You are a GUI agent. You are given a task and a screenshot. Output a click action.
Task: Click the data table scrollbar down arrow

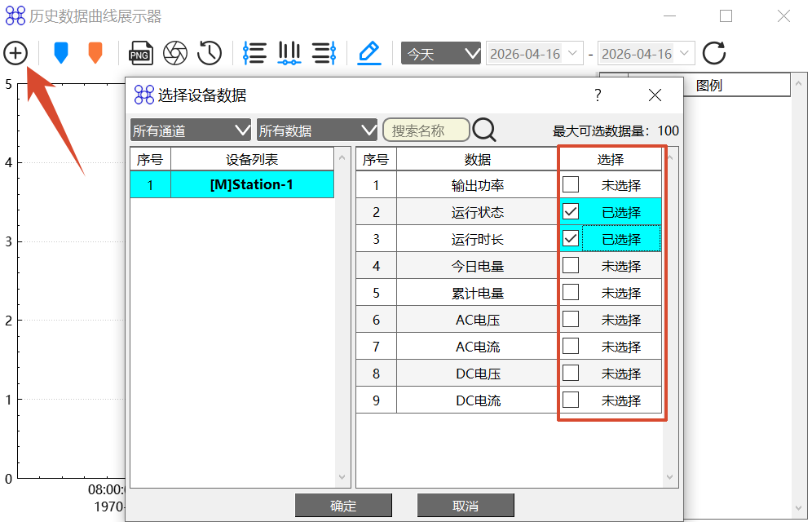(x=669, y=477)
